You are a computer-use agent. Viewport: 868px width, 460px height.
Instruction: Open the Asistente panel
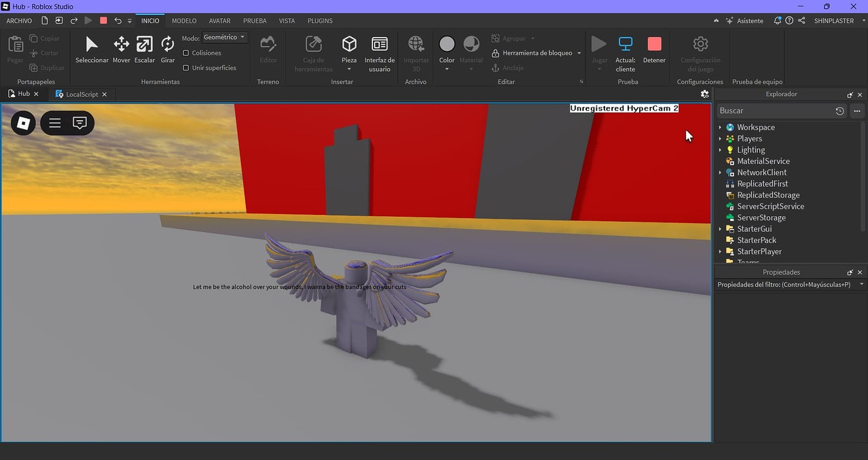[x=745, y=21]
